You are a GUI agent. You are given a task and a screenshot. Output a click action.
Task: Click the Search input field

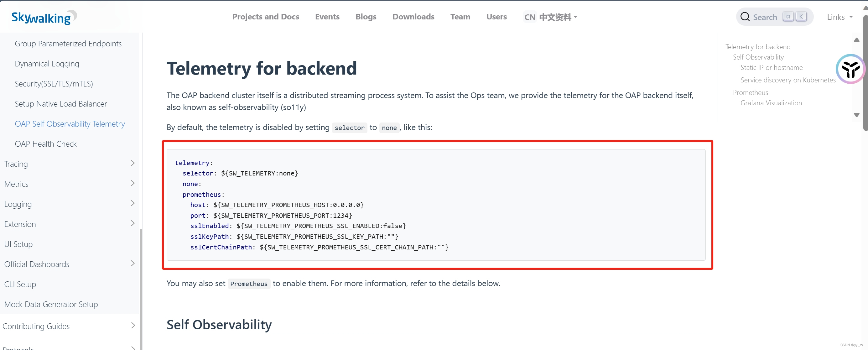pos(765,17)
